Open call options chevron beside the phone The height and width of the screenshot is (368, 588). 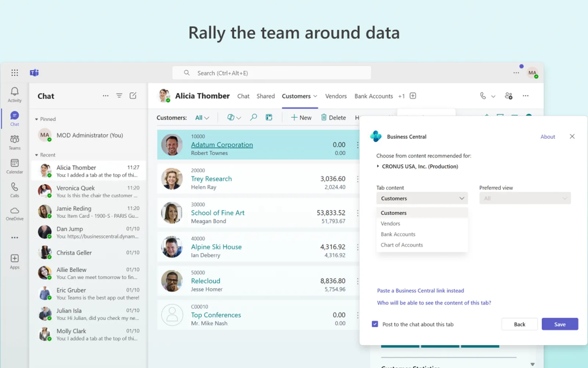[x=494, y=96]
